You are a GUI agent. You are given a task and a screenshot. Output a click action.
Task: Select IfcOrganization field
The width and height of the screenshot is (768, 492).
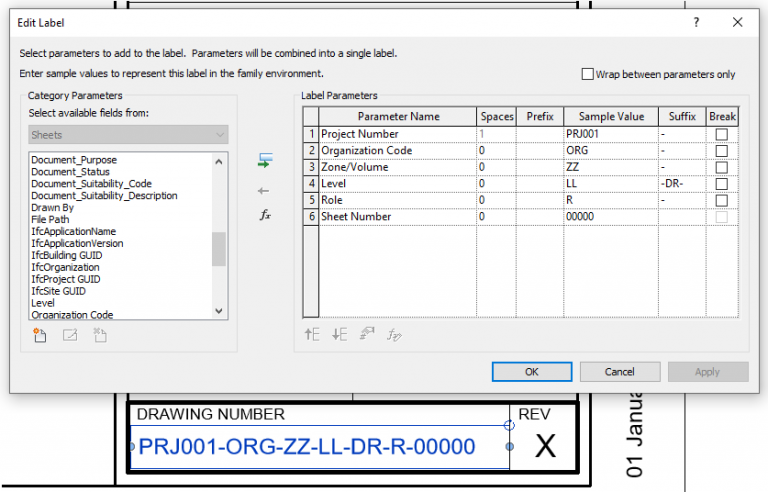point(65,267)
